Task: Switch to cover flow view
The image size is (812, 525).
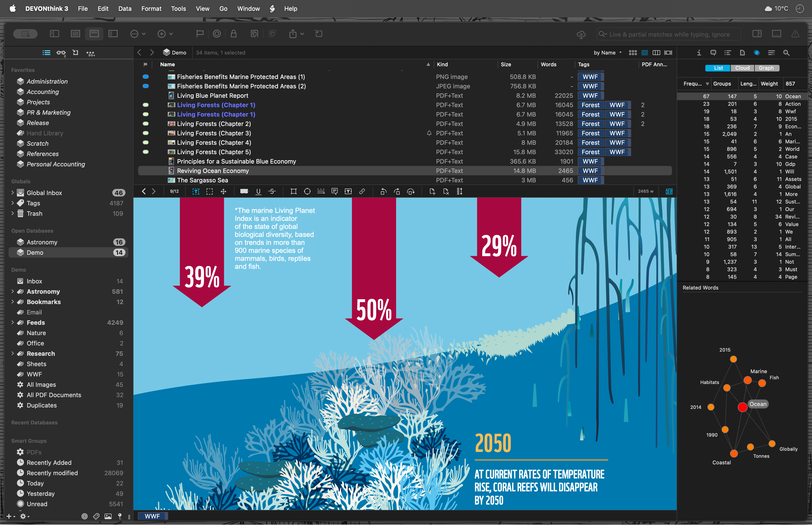Action: pyautogui.click(x=668, y=53)
